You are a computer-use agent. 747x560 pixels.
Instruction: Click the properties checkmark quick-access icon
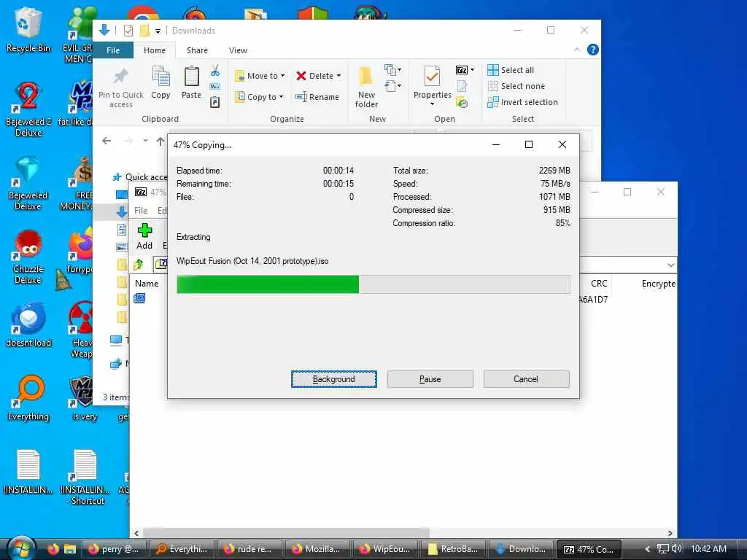tap(128, 31)
